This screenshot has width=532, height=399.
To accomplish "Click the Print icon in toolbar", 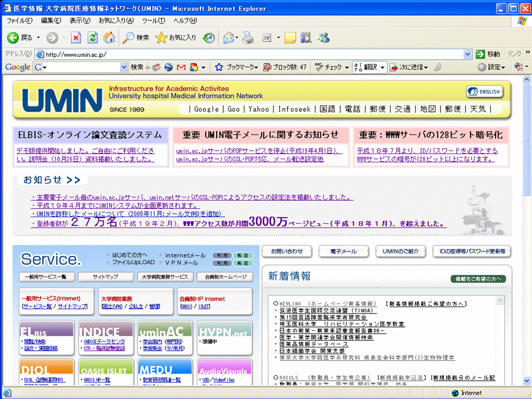I will click(248, 38).
